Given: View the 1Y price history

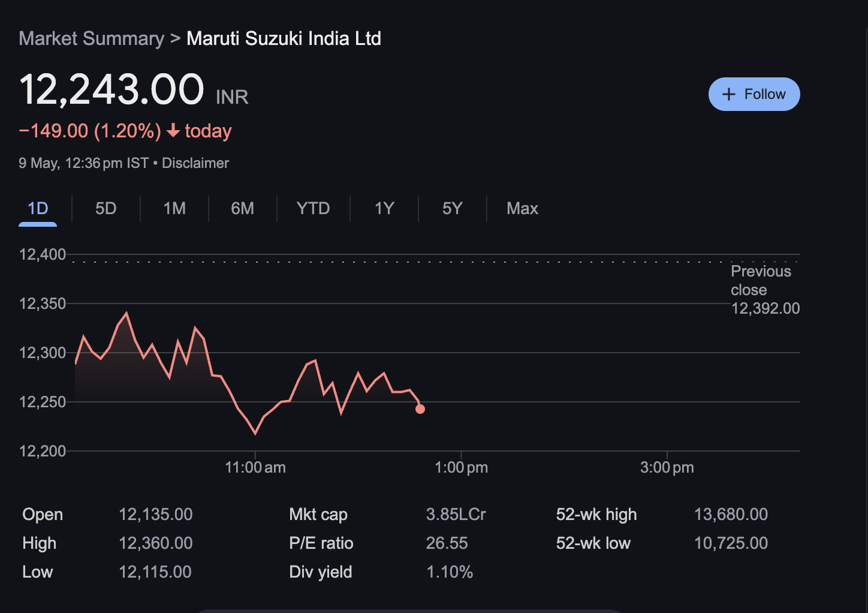Looking at the screenshot, I should pos(384,209).
